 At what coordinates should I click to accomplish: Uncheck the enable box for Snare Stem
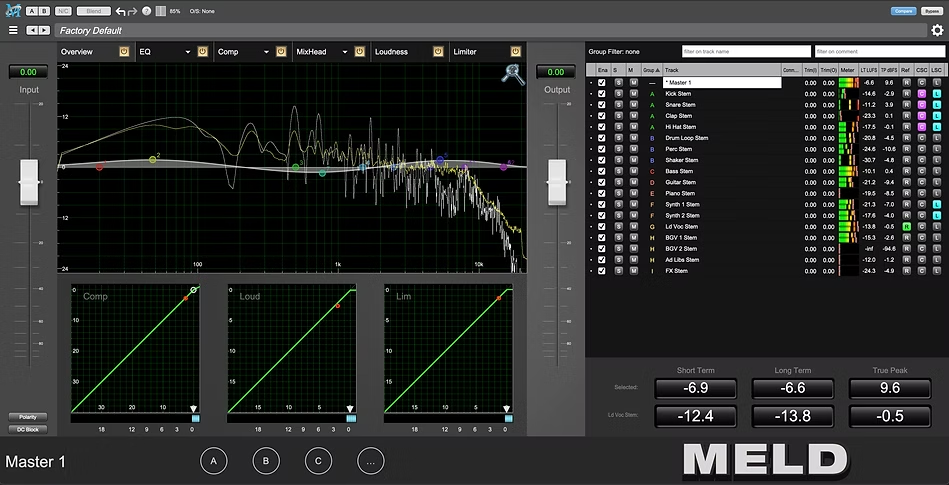(602, 104)
